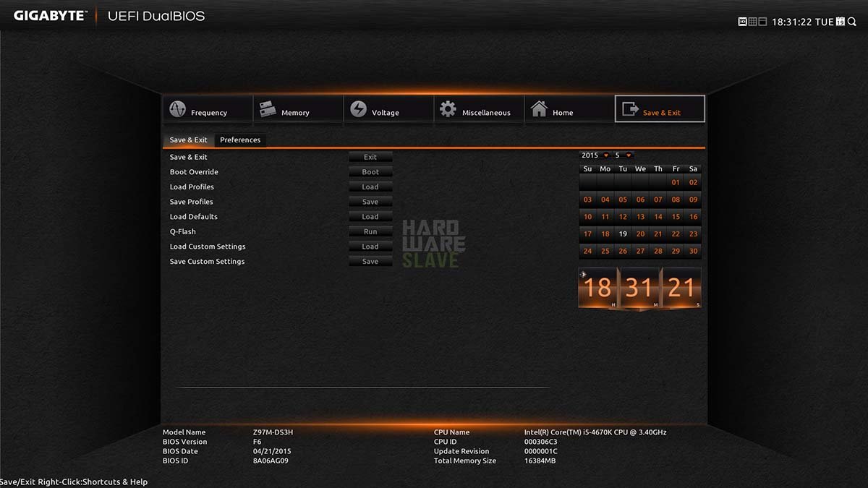Image resolution: width=868 pixels, height=488 pixels.
Task: Select highlighted day 19 in the calendar
Action: [x=623, y=234]
